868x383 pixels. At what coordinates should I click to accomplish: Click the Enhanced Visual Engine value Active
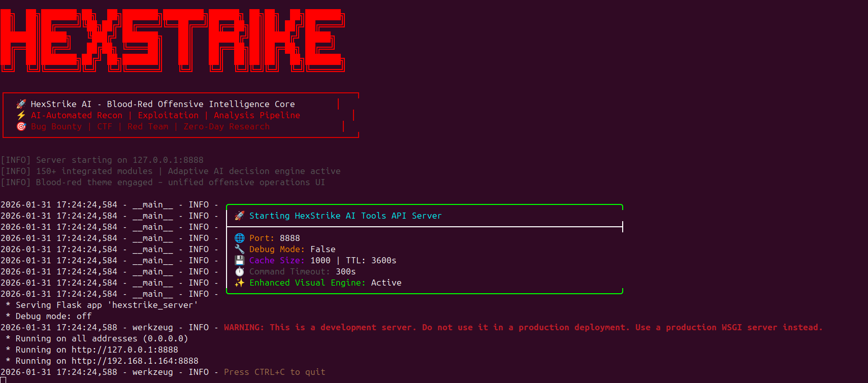[x=387, y=283]
